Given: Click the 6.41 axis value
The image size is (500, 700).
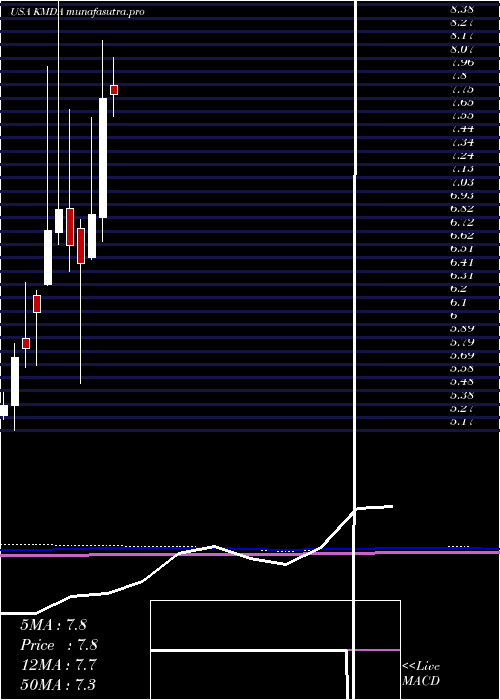Looking at the screenshot, I should pyautogui.click(x=462, y=262).
